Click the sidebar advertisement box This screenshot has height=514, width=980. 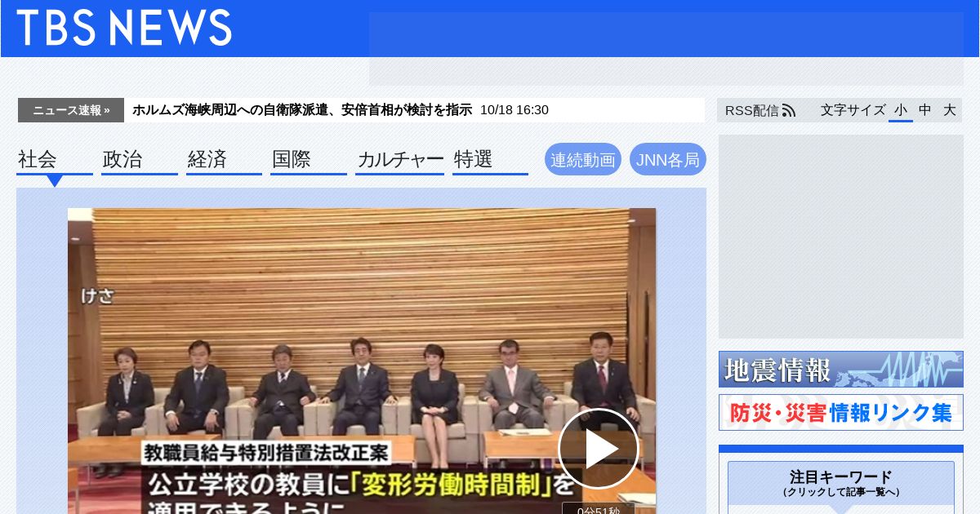(x=841, y=237)
